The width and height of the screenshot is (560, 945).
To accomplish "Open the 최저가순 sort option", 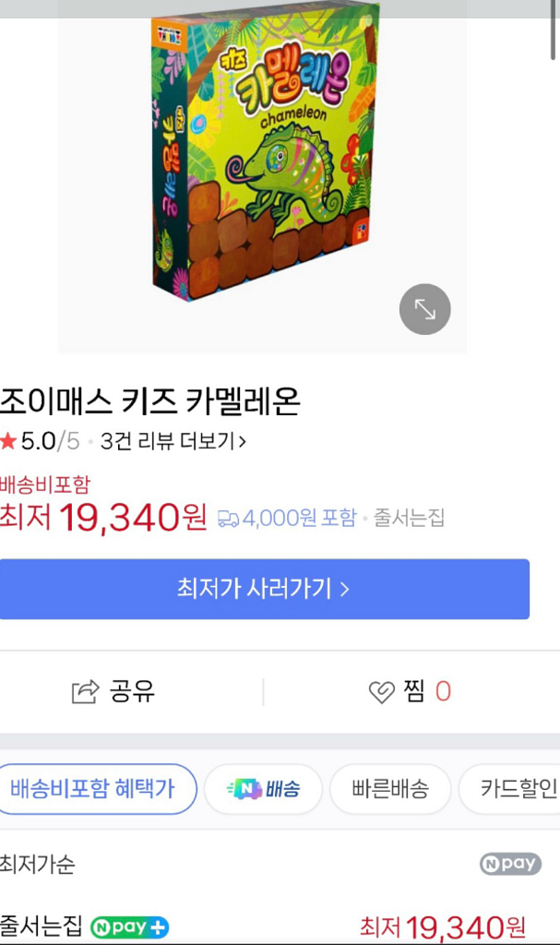I will point(38,864).
